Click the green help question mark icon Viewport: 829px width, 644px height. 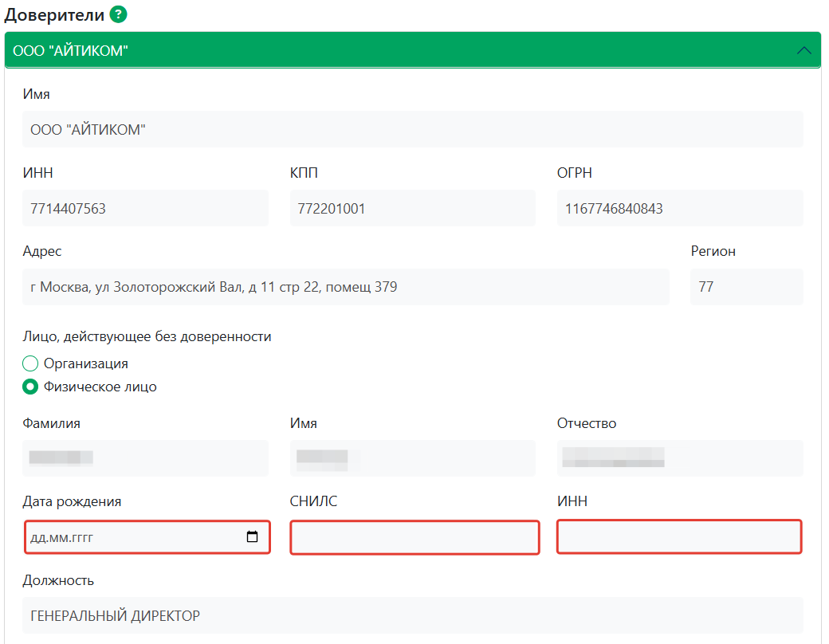pos(119,14)
